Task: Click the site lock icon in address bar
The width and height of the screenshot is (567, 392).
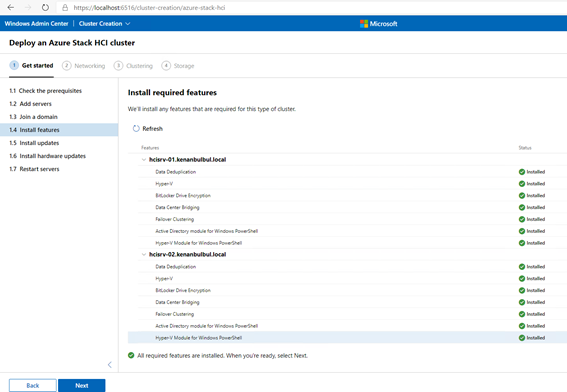Action: click(x=65, y=7)
